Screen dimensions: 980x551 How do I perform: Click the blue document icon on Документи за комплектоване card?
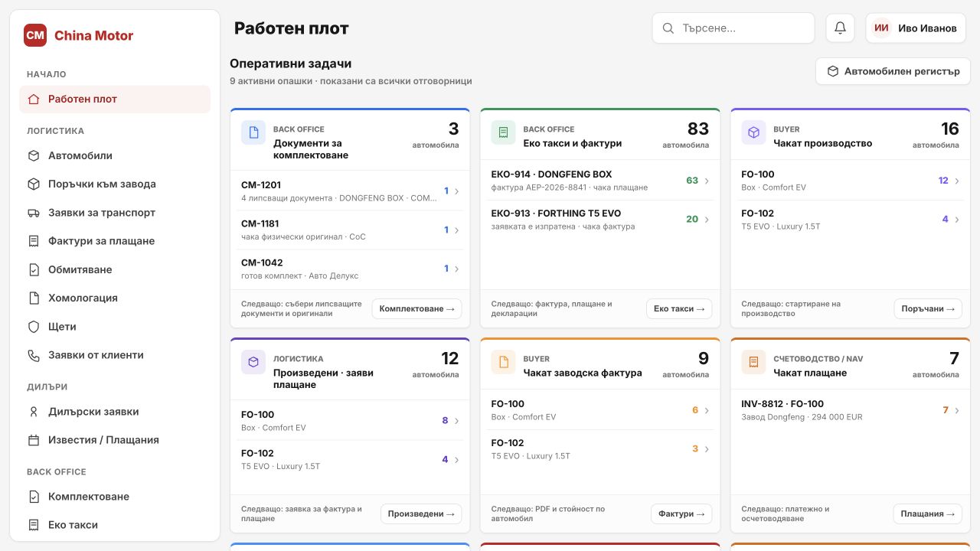[253, 132]
